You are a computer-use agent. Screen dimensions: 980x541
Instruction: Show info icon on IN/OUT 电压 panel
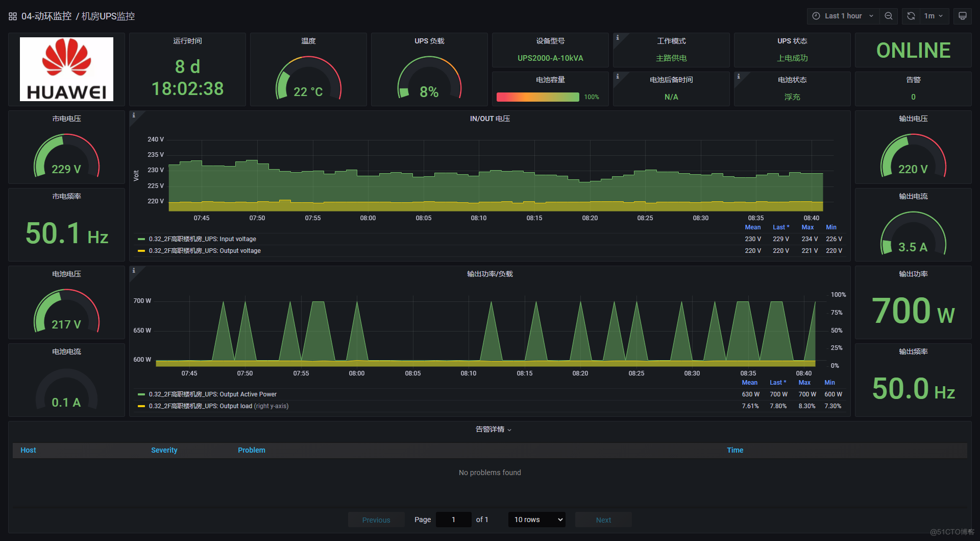click(x=134, y=115)
